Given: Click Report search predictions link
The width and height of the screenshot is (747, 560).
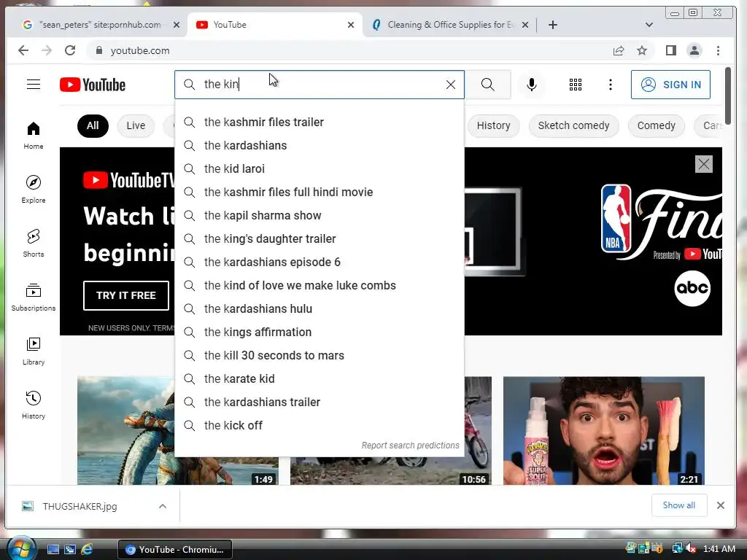Looking at the screenshot, I should click(x=410, y=446).
